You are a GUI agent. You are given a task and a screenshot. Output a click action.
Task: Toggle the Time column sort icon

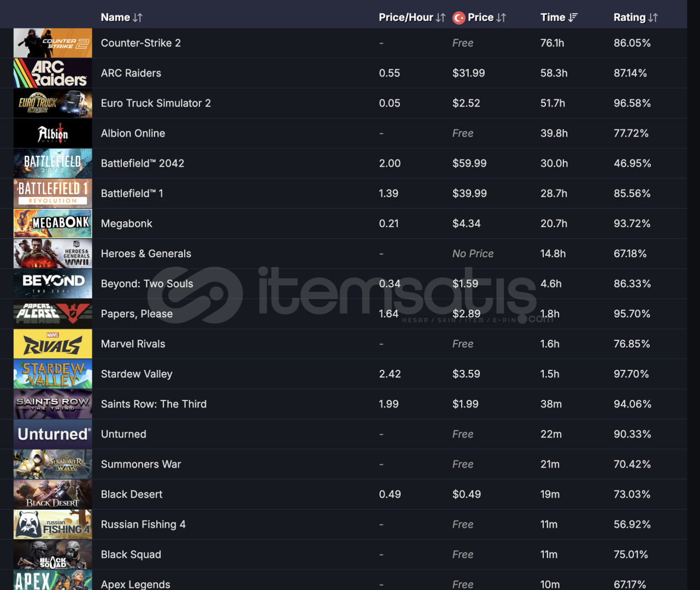573,17
